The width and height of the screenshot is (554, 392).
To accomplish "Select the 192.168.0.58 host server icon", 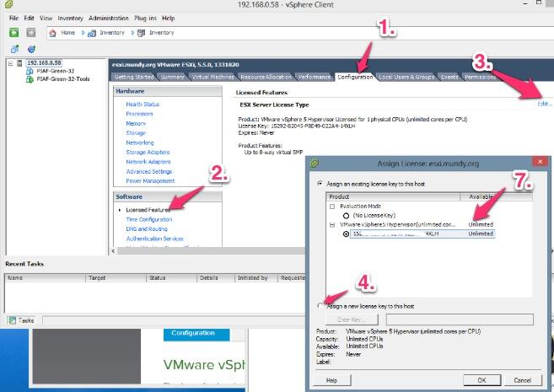I will point(19,63).
